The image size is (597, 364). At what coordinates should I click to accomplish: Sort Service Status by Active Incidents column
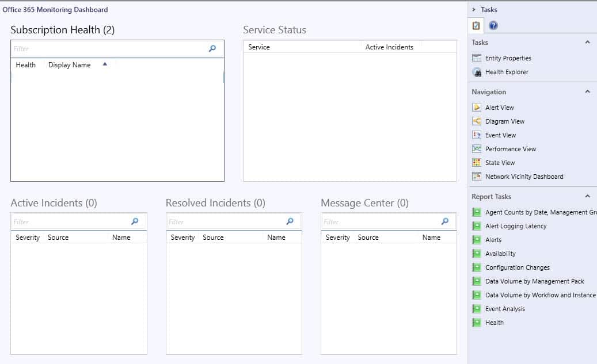click(389, 47)
